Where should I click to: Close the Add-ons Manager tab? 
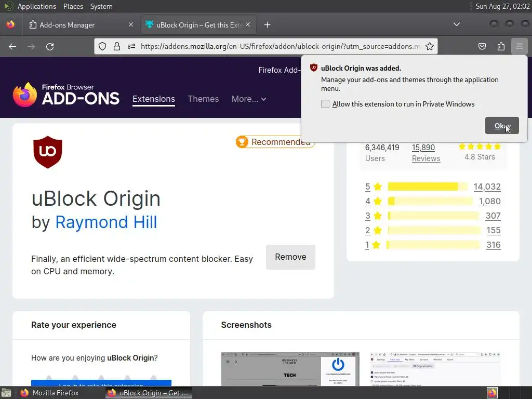131,24
